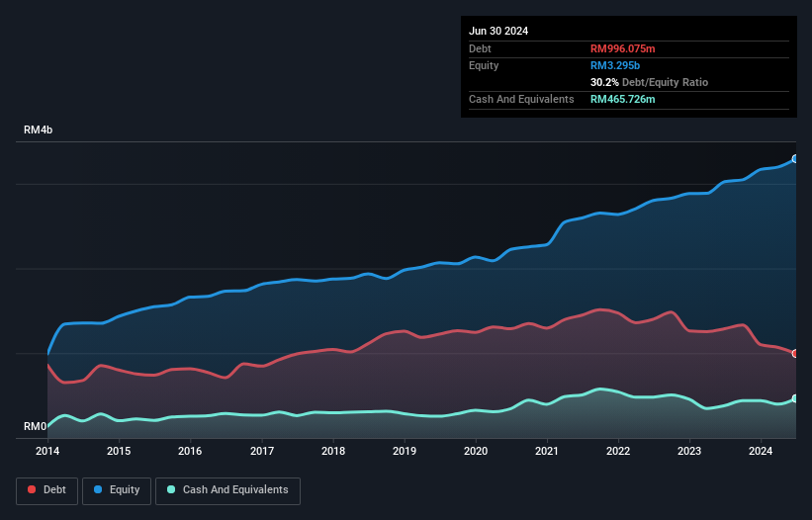The image size is (812, 520).
Task: Click the 2023 x-axis label
Action: click(x=689, y=451)
